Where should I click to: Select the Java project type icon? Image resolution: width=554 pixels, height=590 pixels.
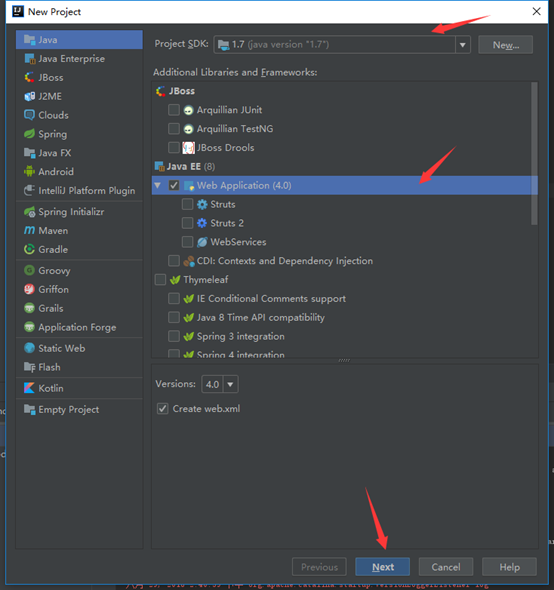(x=29, y=40)
